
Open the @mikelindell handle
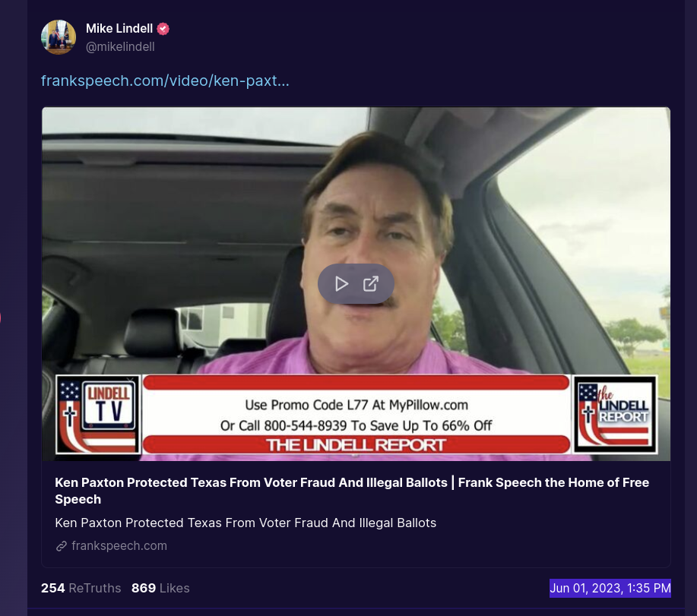coord(120,46)
